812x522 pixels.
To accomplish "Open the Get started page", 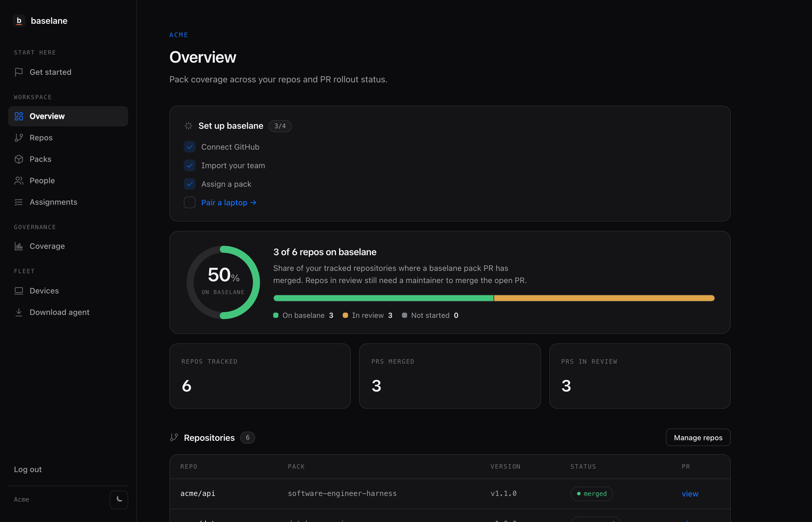I will click(x=68, y=72).
